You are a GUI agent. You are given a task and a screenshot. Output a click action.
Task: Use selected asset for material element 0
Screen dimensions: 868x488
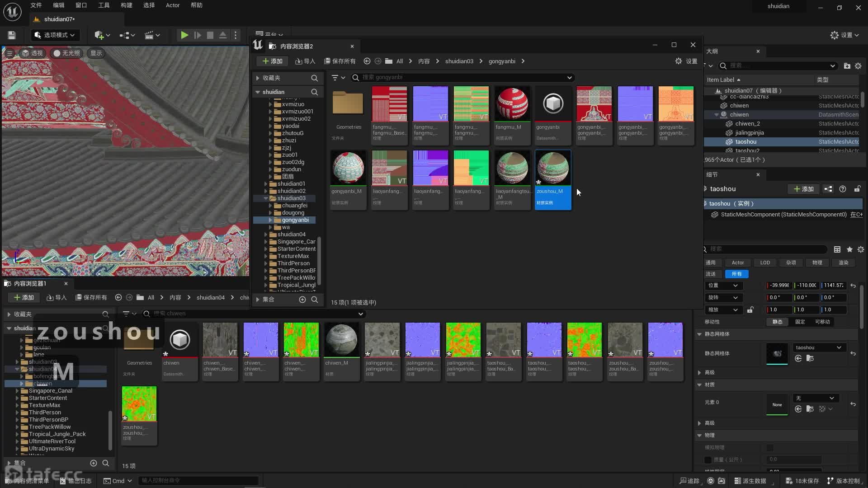point(798,409)
